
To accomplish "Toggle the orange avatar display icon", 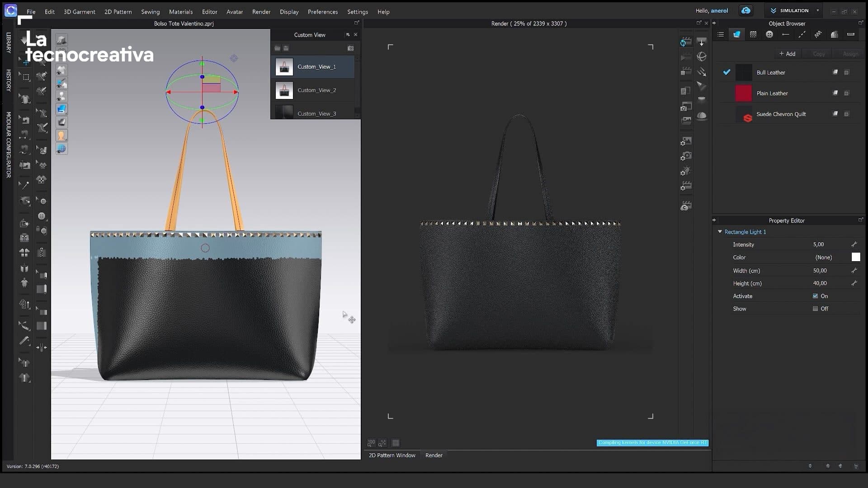I will pos(61,135).
